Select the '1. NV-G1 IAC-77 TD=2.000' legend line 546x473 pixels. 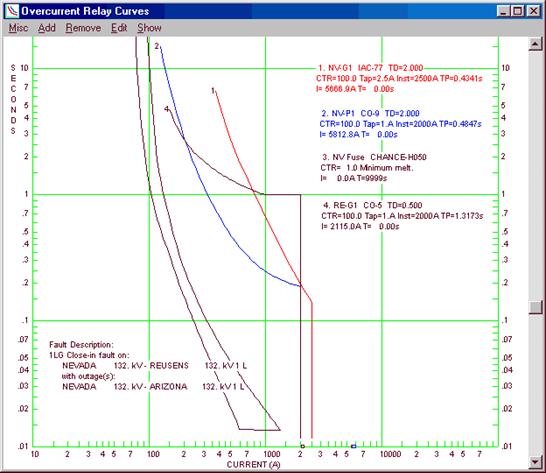click(x=370, y=68)
